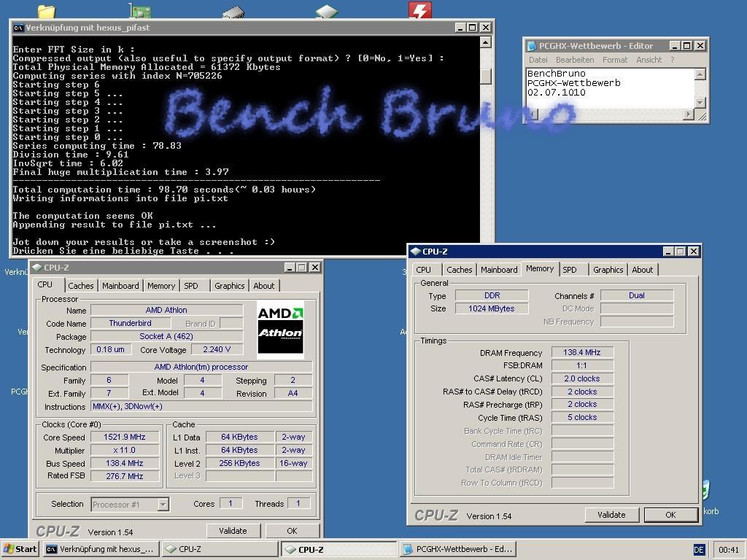
Task: Open Format menu in Editor
Action: coord(614,60)
